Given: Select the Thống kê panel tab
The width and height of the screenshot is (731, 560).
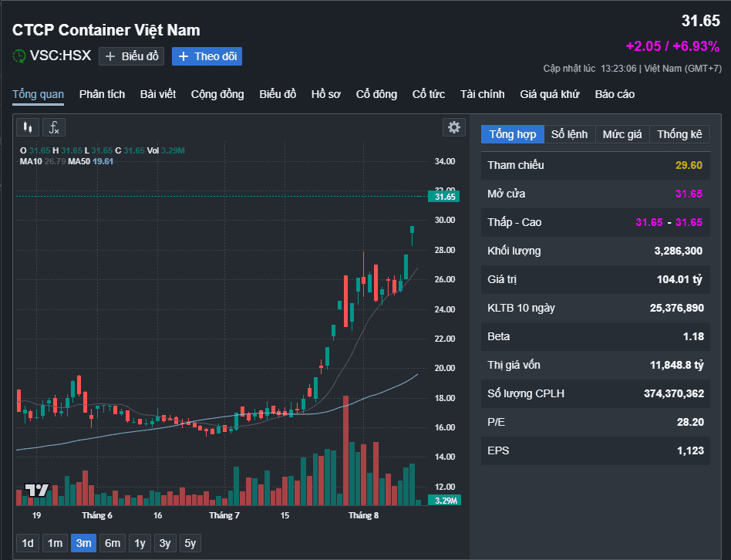Looking at the screenshot, I should click(679, 134).
